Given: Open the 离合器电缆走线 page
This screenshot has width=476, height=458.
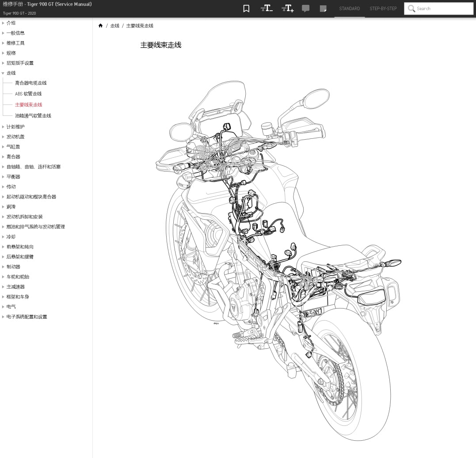Looking at the screenshot, I should (30, 83).
